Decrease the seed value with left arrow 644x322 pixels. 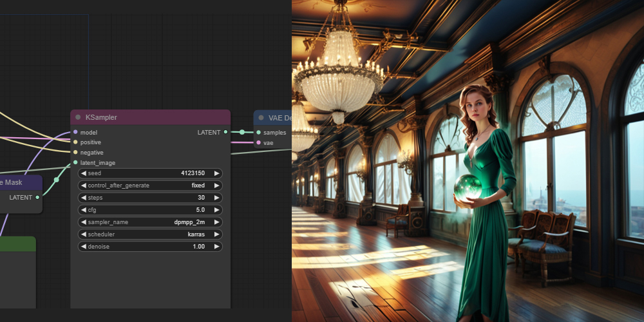(x=83, y=173)
